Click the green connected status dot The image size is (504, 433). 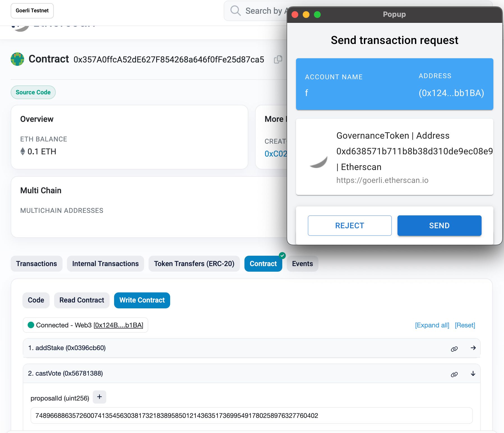pos(31,325)
